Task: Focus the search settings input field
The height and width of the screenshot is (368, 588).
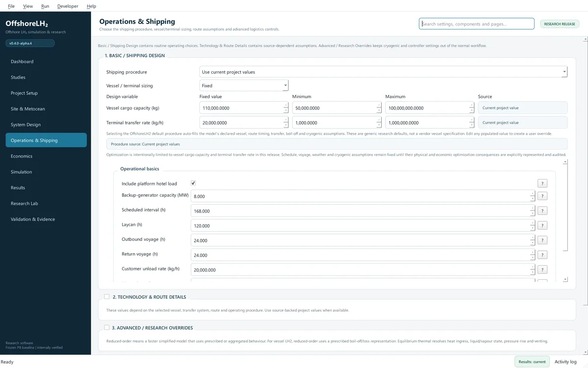Action: pyautogui.click(x=476, y=24)
